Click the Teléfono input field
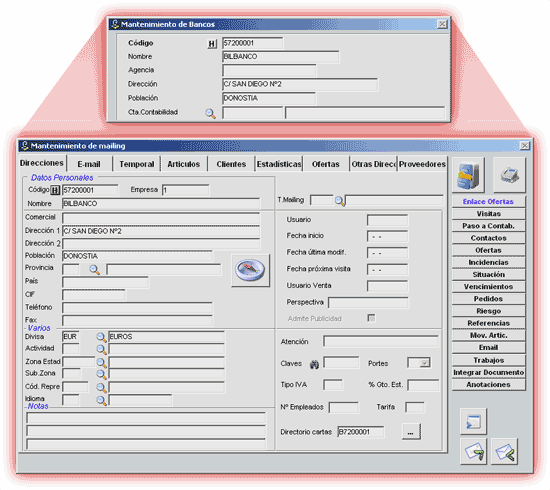The image size is (550, 490). click(x=137, y=308)
